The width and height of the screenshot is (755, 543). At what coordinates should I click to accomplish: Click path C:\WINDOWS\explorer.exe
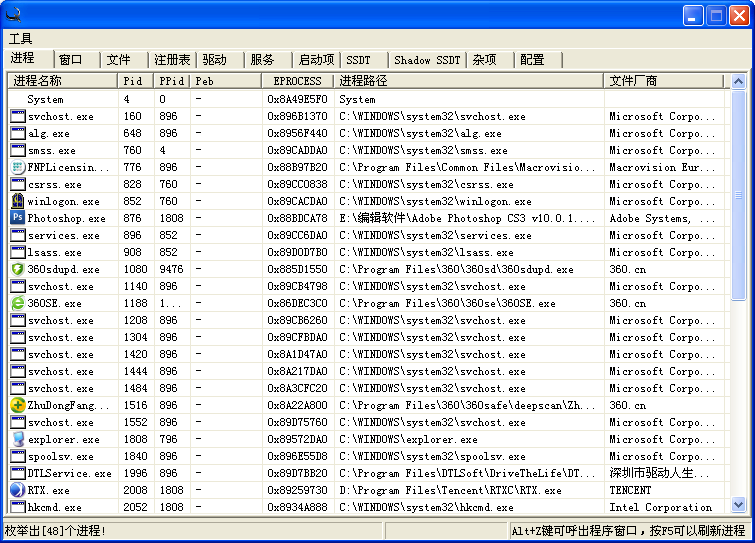point(408,439)
